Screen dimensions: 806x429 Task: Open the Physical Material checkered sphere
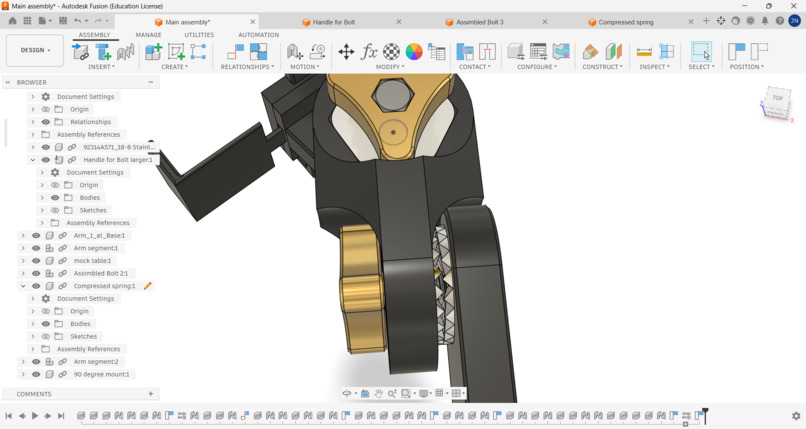pos(391,51)
